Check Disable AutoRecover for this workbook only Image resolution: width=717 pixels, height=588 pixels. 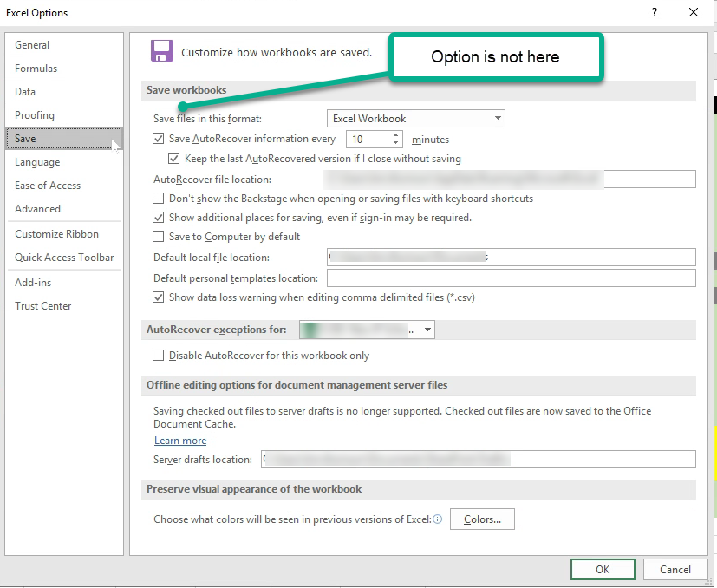pyautogui.click(x=158, y=355)
